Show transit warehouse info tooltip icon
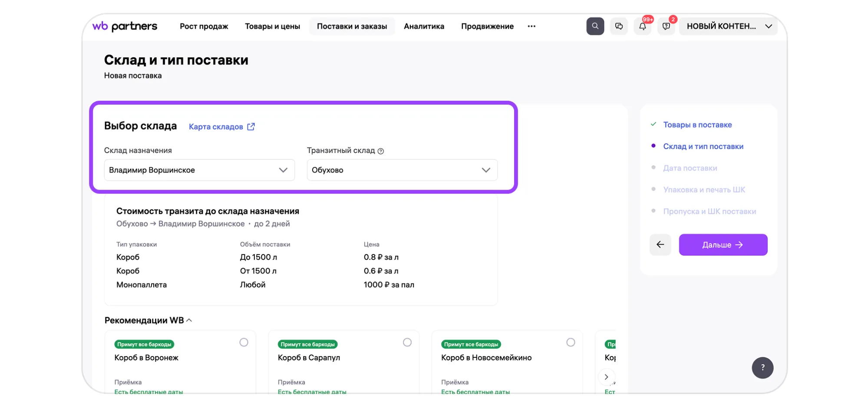The image size is (868, 406). [x=381, y=151]
